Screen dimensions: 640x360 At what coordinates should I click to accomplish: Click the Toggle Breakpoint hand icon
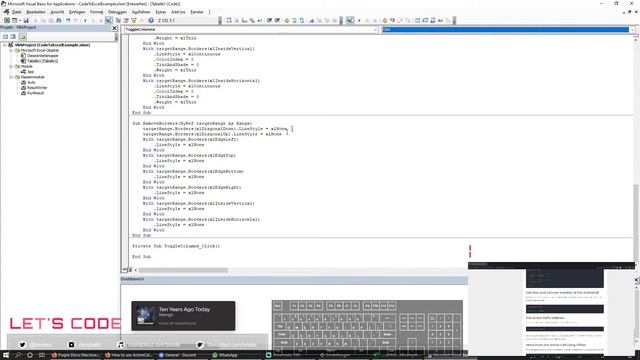pos(287,20)
